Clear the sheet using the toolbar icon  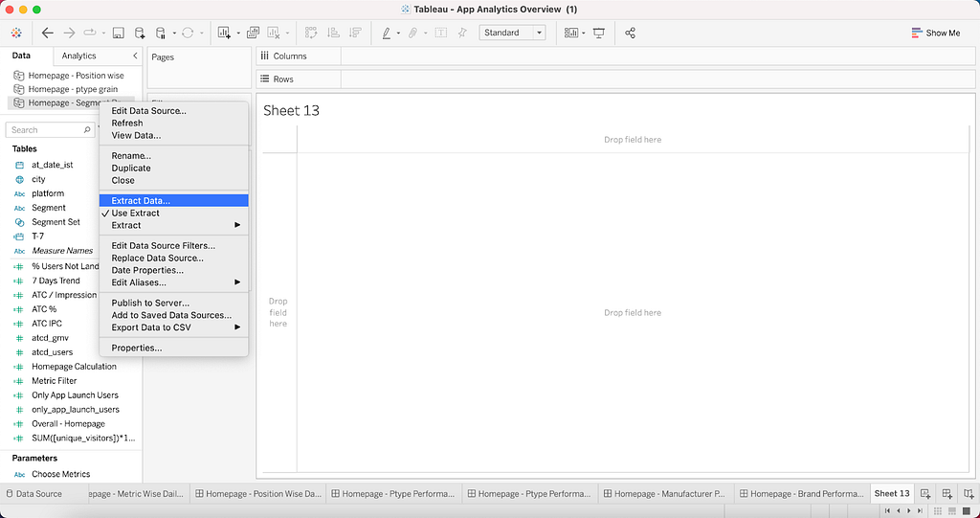pyautogui.click(x=273, y=33)
